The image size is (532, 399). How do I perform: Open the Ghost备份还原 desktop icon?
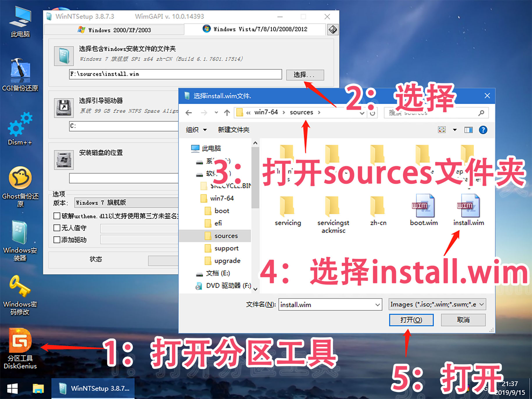click(x=20, y=187)
